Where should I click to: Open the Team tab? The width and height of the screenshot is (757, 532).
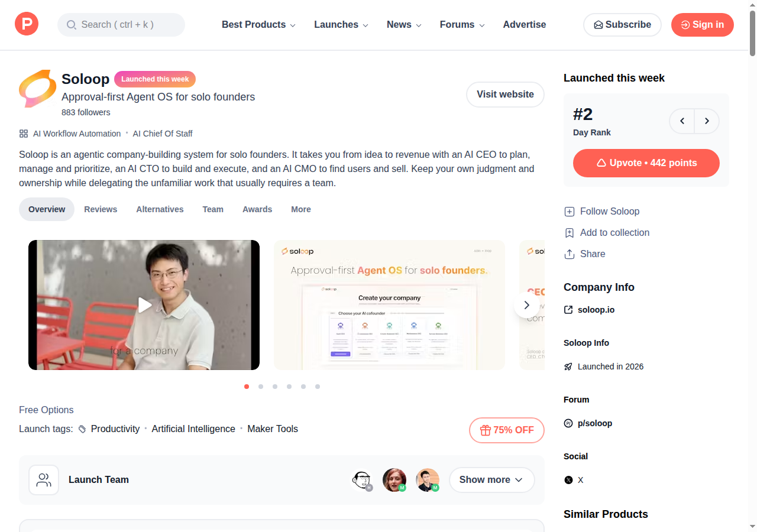click(x=213, y=209)
